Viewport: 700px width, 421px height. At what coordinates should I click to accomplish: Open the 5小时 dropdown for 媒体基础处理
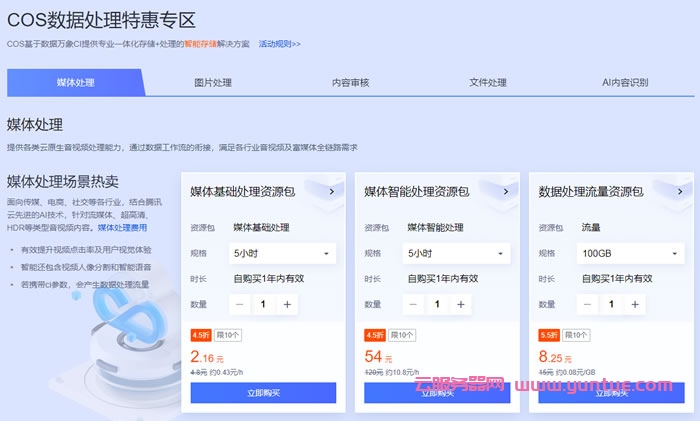pyautogui.click(x=283, y=253)
